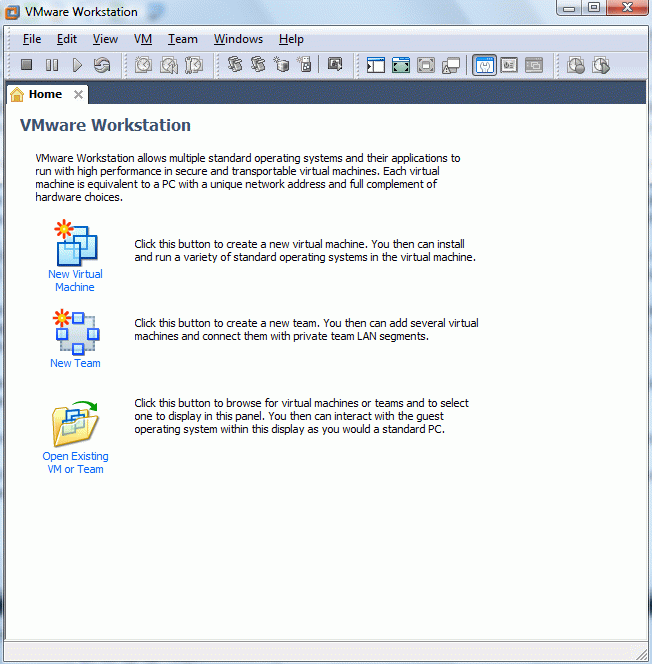Open the Edit menu
The height and width of the screenshot is (664, 652).
(67, 39)
